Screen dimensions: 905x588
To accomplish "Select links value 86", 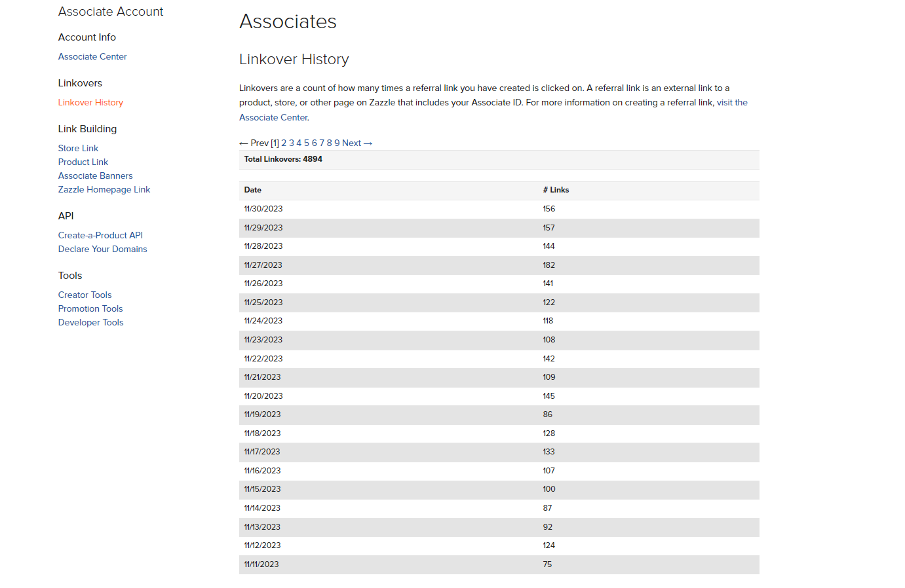I will [x=547, y=414].
